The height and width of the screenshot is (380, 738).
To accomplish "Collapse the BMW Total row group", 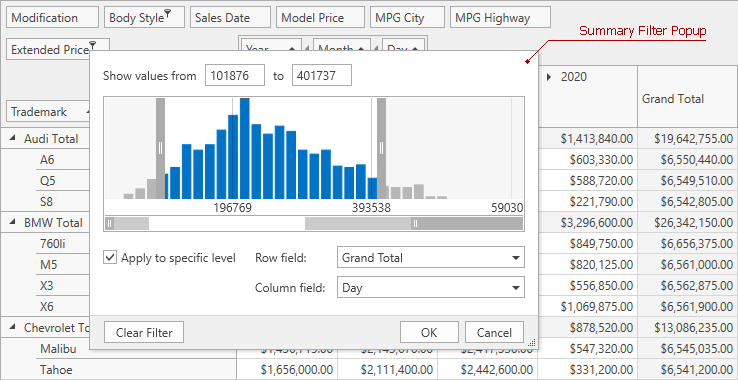I will tap(14, 222).
